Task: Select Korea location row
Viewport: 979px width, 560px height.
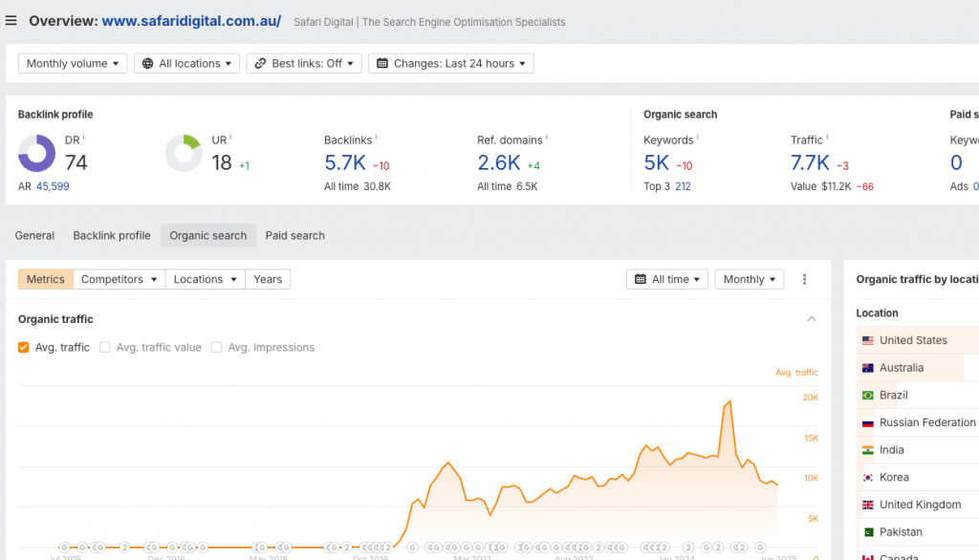Action: point(917,478)
